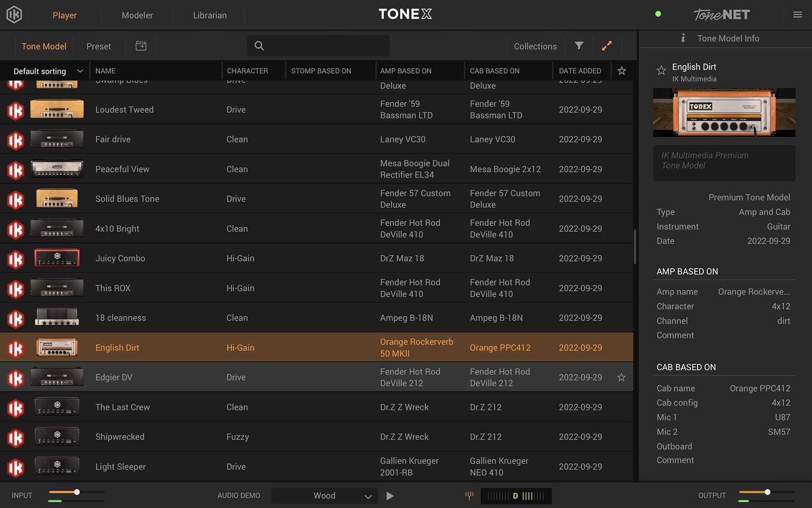Play the audio demo

pyautogui.click(x=390, y=496)
